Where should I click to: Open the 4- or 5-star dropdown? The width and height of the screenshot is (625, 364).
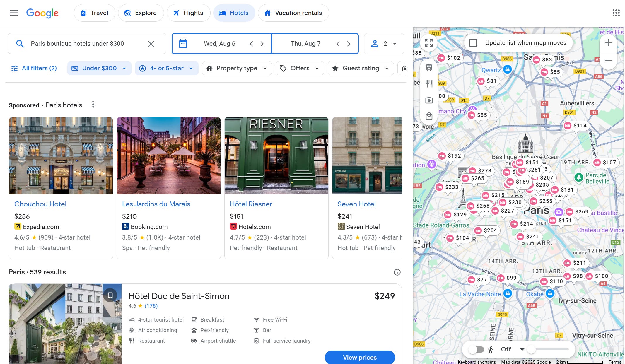point(167,68)
